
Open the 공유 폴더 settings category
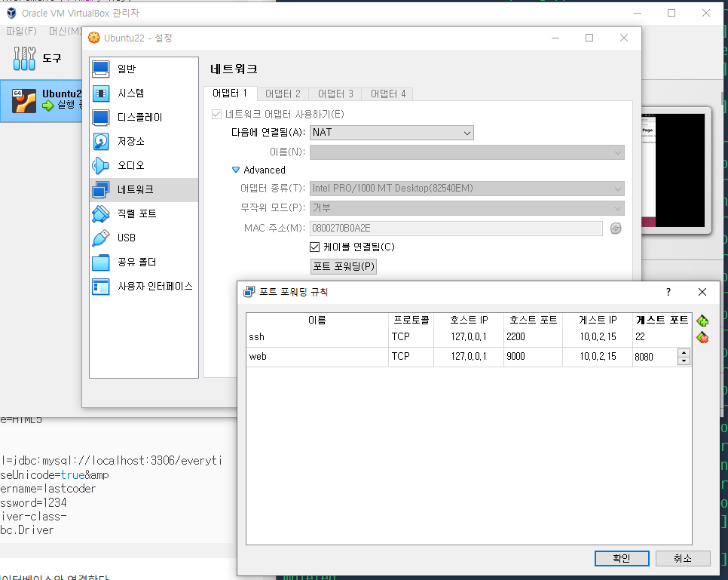[143, 262]
